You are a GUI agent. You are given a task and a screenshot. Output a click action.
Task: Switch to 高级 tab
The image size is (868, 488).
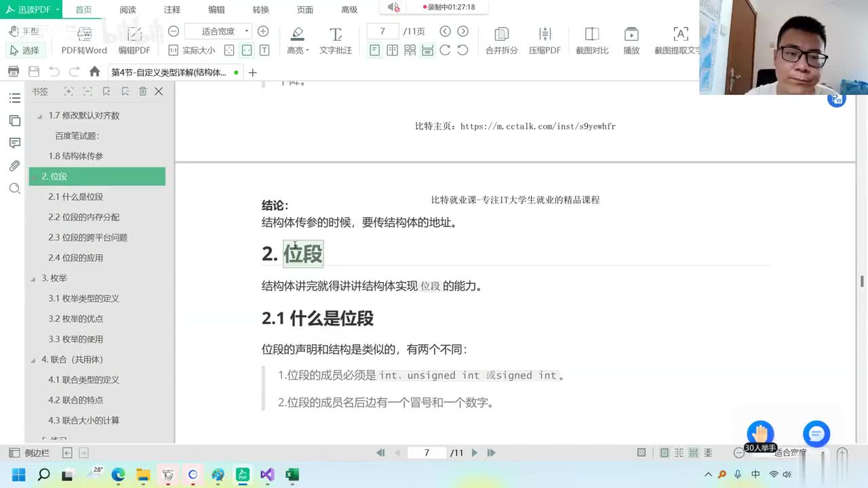point(349,9)
